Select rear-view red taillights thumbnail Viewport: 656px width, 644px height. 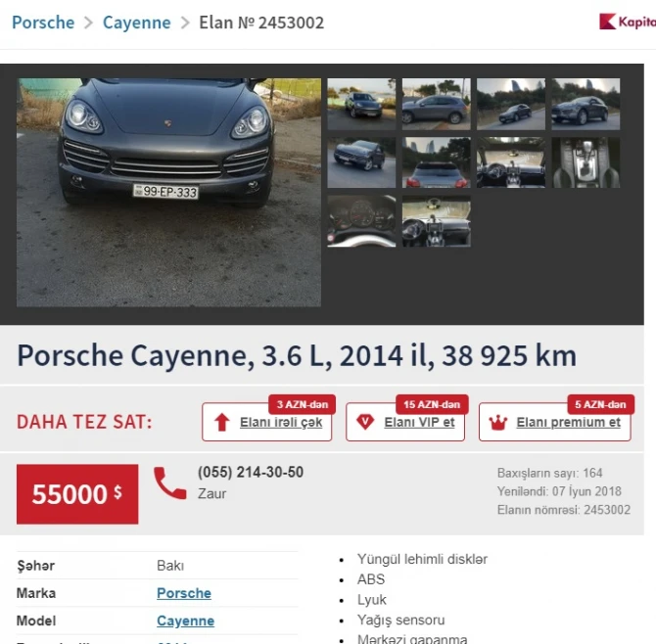click(437, 162)
